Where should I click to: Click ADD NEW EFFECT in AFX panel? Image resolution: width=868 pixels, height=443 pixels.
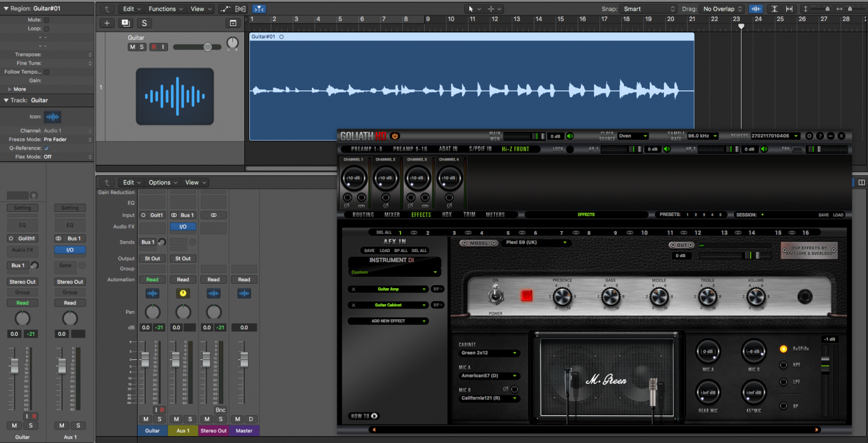[x=388, y=321]
